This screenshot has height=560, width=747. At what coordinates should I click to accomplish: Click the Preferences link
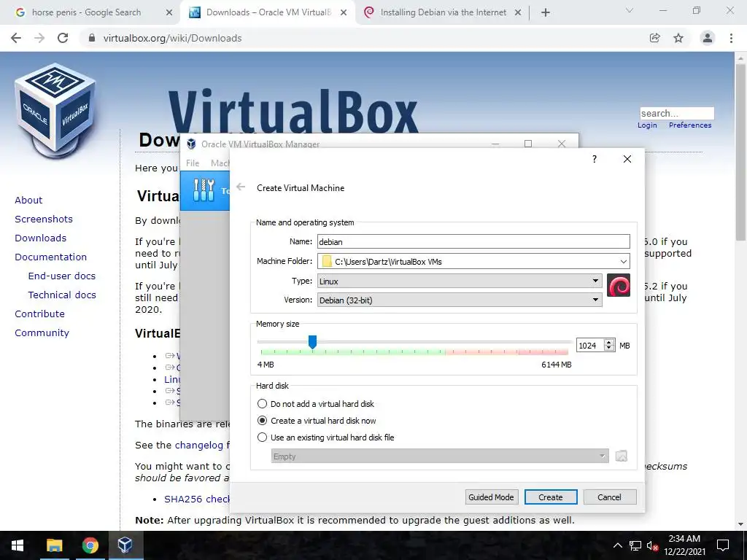(x=690, y=125)
